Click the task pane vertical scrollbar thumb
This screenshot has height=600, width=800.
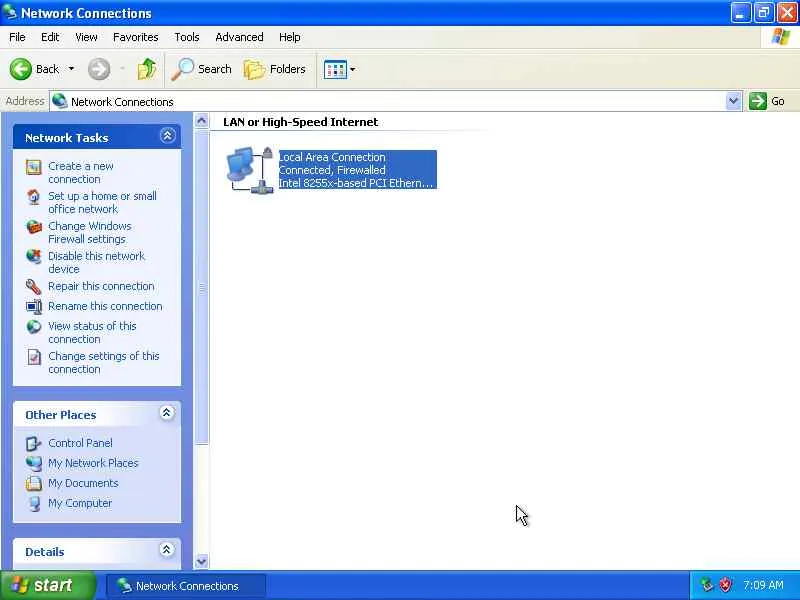coord(202,287)
